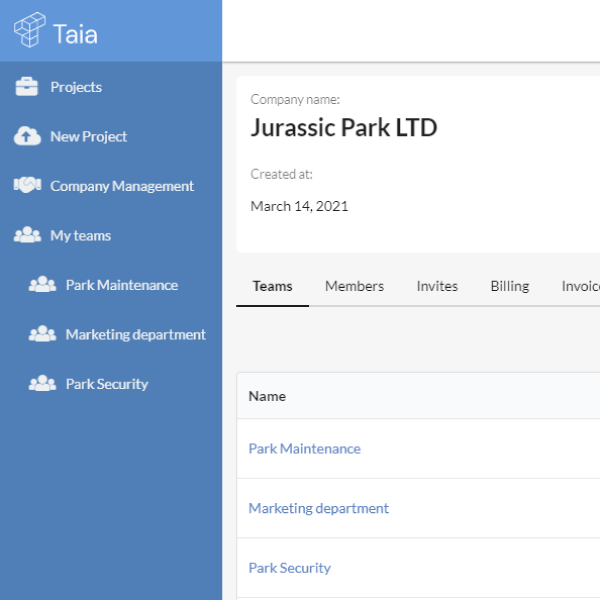This screenshot has width=600, height=600.
Task: Switch to the Invites tab
Action: [x=437, y=286]
